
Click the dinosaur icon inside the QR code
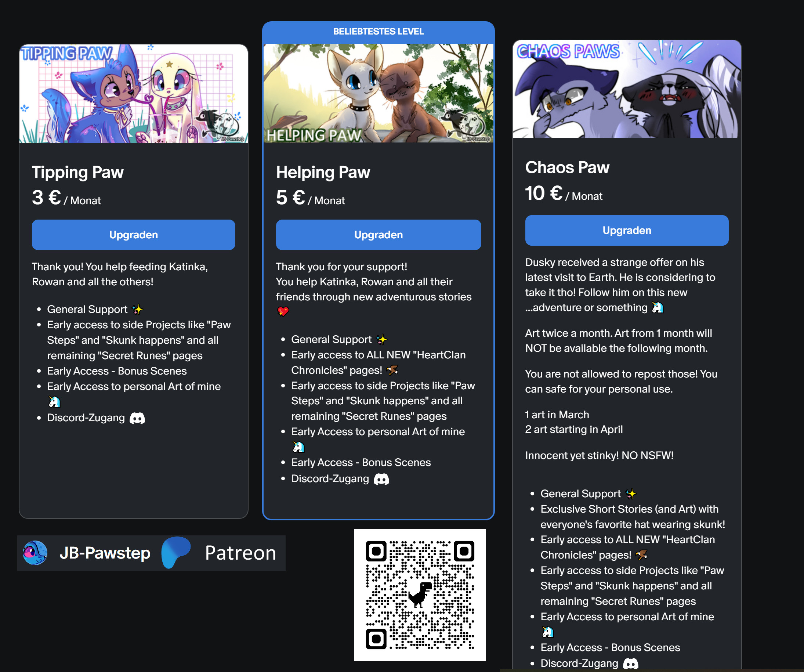[x=420, y=594]
